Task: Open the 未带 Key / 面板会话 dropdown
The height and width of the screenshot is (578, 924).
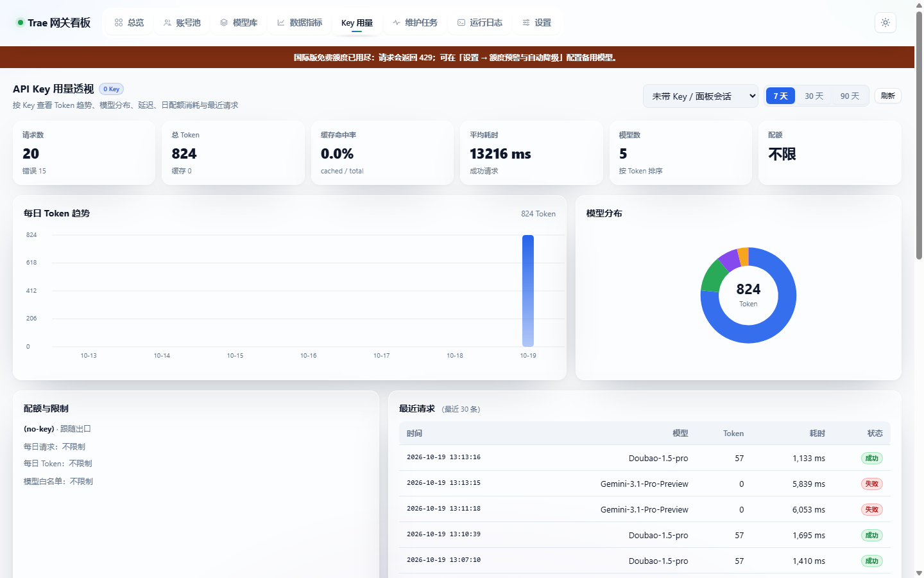Action: click(x=701, y=96)
